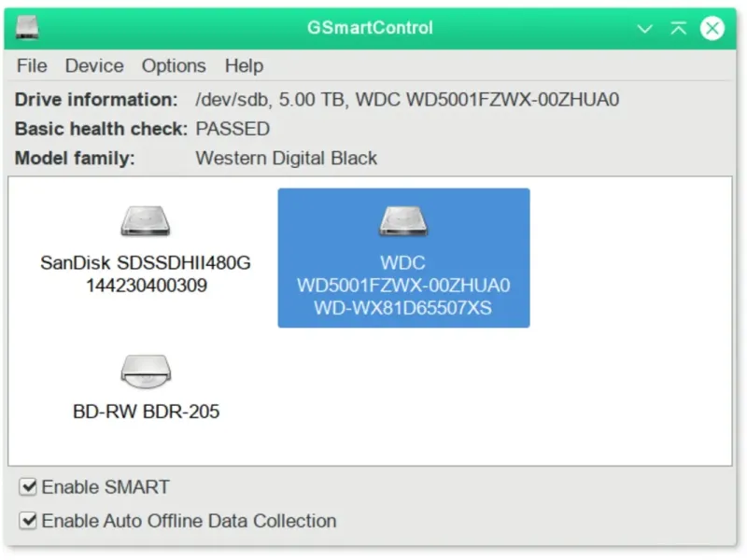The height and width of the screenshot is (560, 747).
Task: Maximize window using the up-arrow title button
Action: (679, 28)
